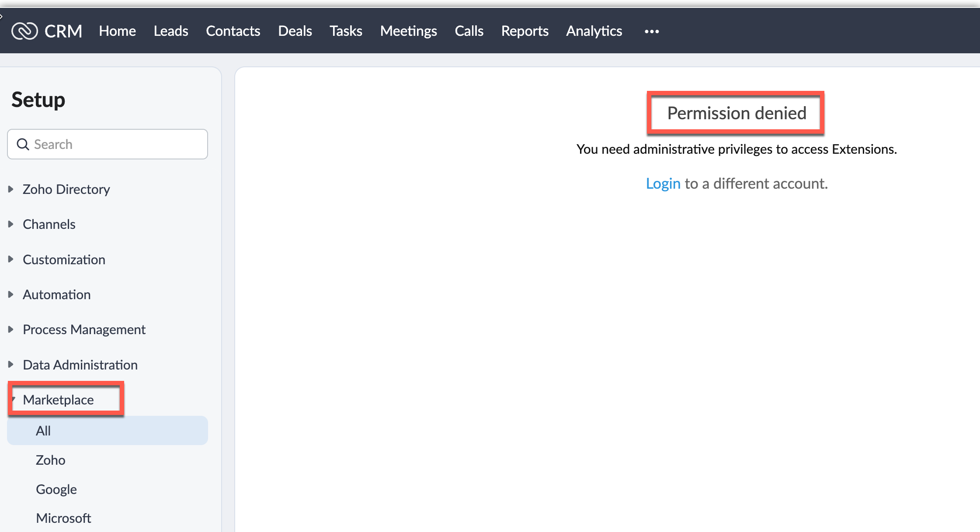This screenshot has width=980, height=532.
Task: Select All under Marketplace
Action: tap(43, 431)
